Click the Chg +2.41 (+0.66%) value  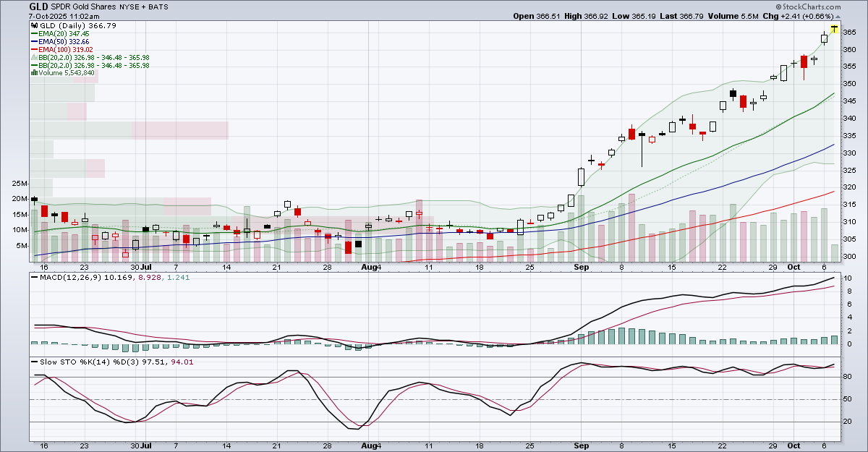pos(807,16)
